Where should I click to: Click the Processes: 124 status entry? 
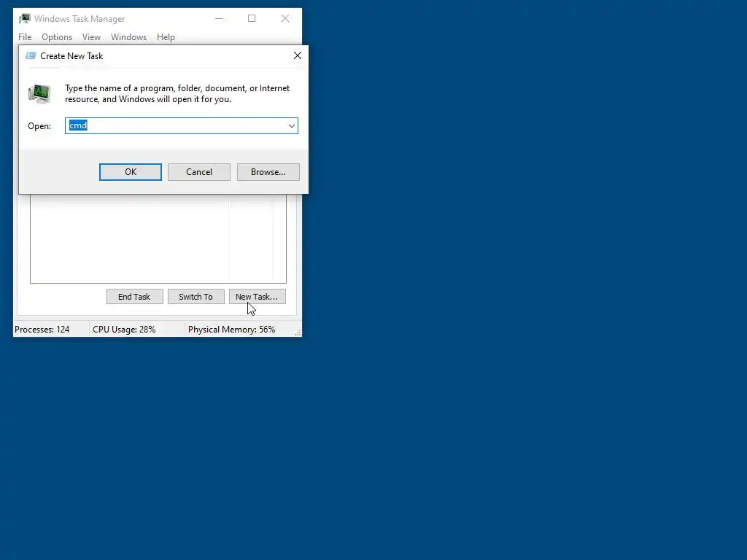point(42,330)
